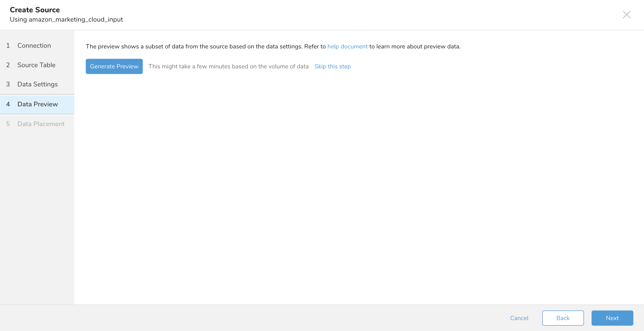The image size is (644, 331).
Task: Proceed with the Next button
Action: coord(612,318)
